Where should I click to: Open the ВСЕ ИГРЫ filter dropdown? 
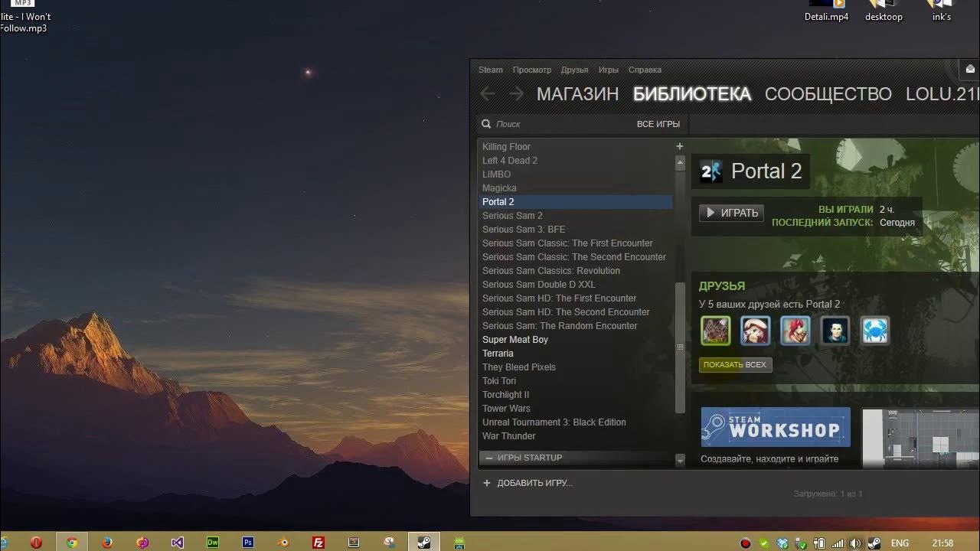pyautogui.click(x=658, y=124)
